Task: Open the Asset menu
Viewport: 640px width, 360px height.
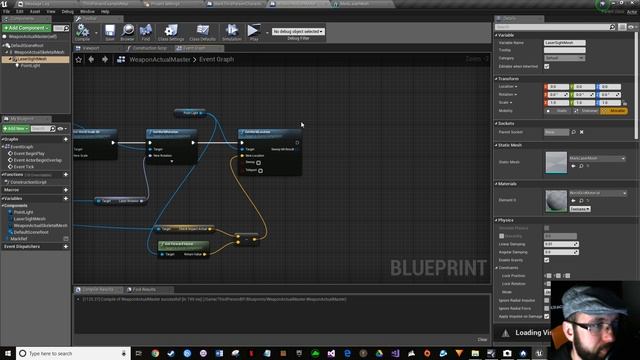Action: point(35,12)
